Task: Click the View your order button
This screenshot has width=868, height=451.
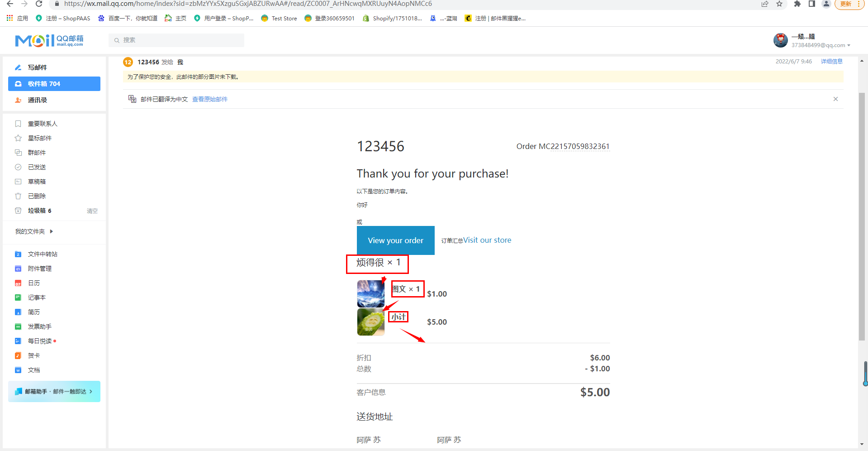Action: [x=395, y=240]
